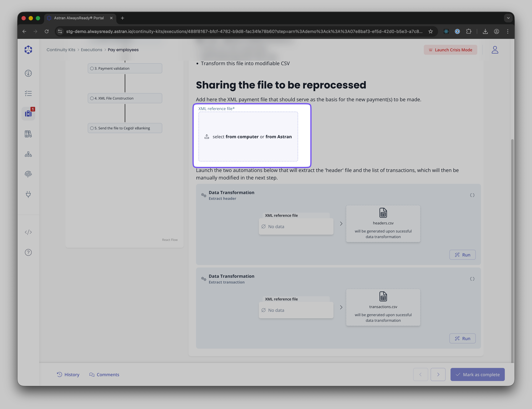Open the checklist tasks sidebar icon
Screen dimensions: 532x409
pos(28,93)
